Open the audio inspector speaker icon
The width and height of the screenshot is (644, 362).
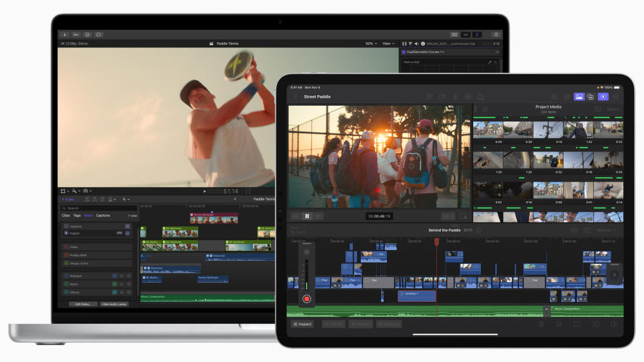pos(417,44)
